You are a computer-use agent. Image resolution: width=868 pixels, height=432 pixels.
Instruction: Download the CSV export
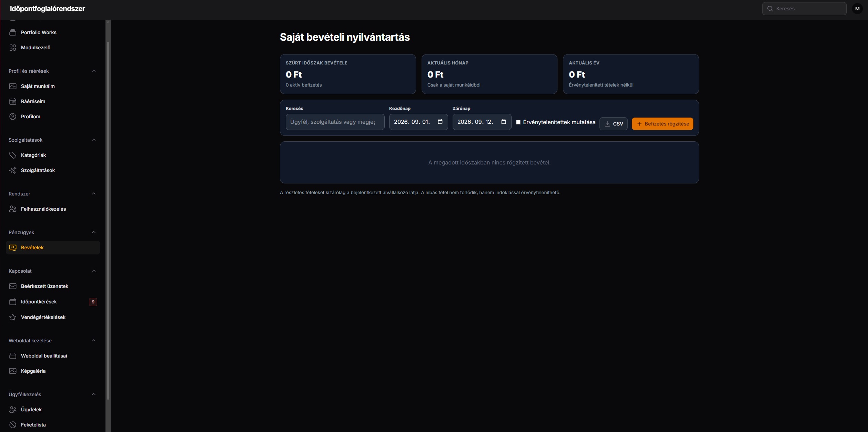(614, 124)
